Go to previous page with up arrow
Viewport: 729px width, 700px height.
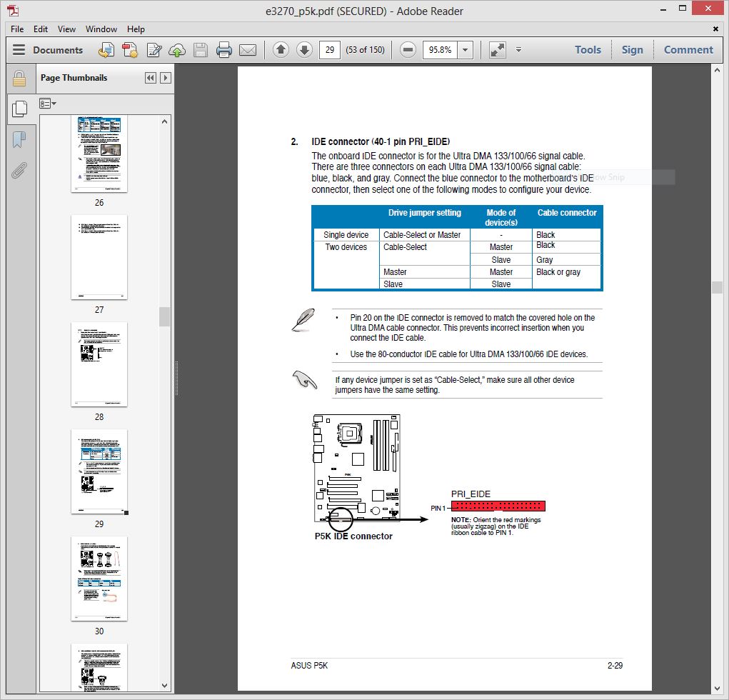(x=281, y=50)
